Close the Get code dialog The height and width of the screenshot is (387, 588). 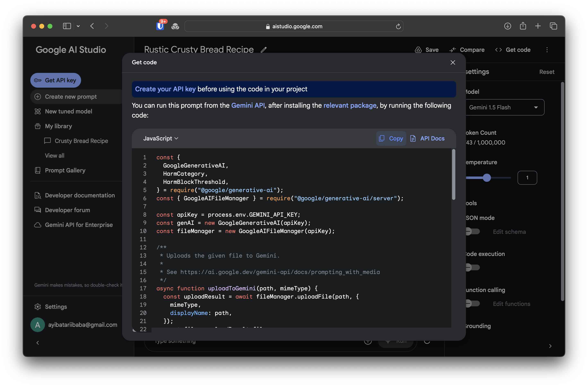[x=453, y=62]
